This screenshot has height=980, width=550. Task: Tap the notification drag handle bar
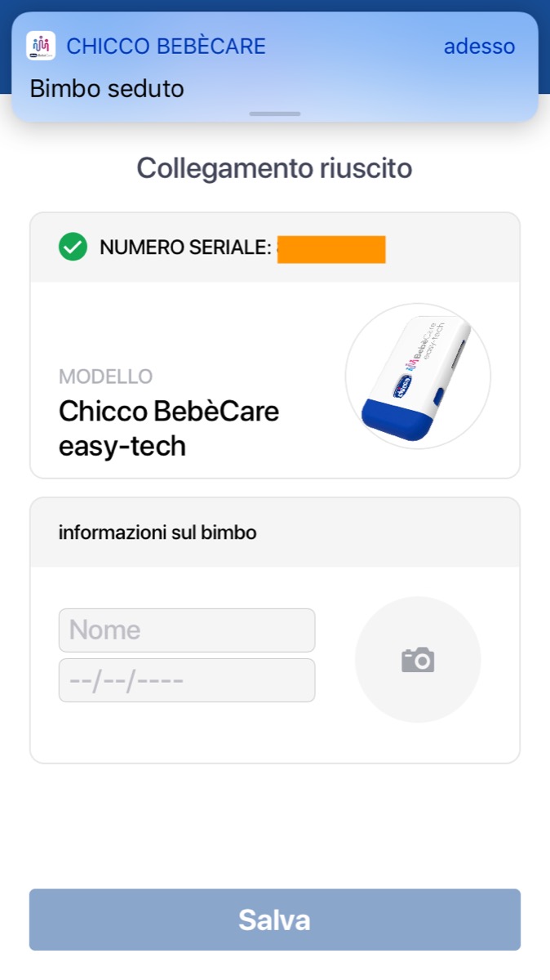point(275,114)
